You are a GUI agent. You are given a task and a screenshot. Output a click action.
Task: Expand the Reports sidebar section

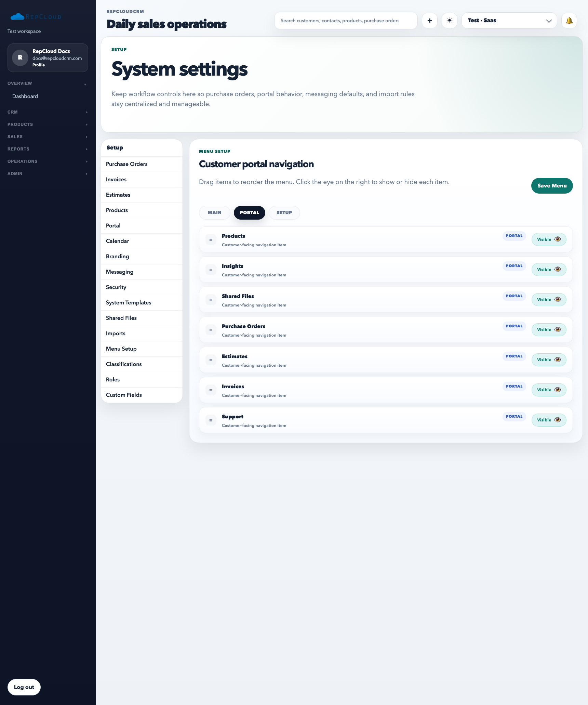pyautogui.click(x=48, y=149)
